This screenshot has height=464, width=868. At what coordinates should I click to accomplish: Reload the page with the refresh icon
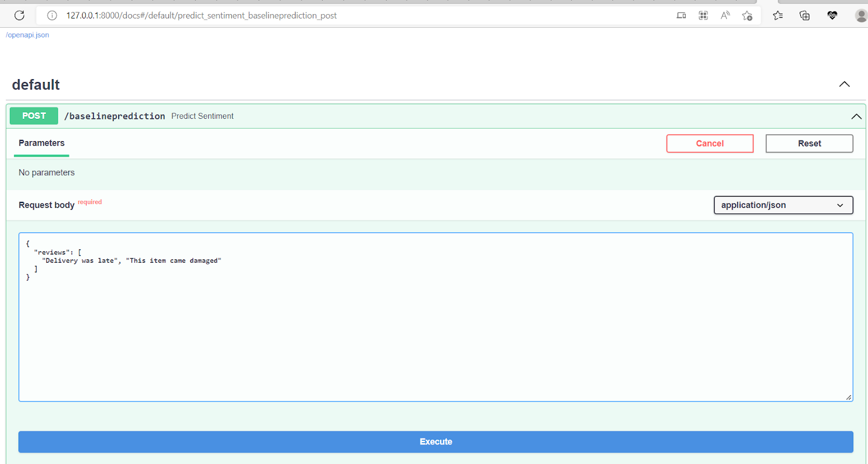[x=20, y=15]
